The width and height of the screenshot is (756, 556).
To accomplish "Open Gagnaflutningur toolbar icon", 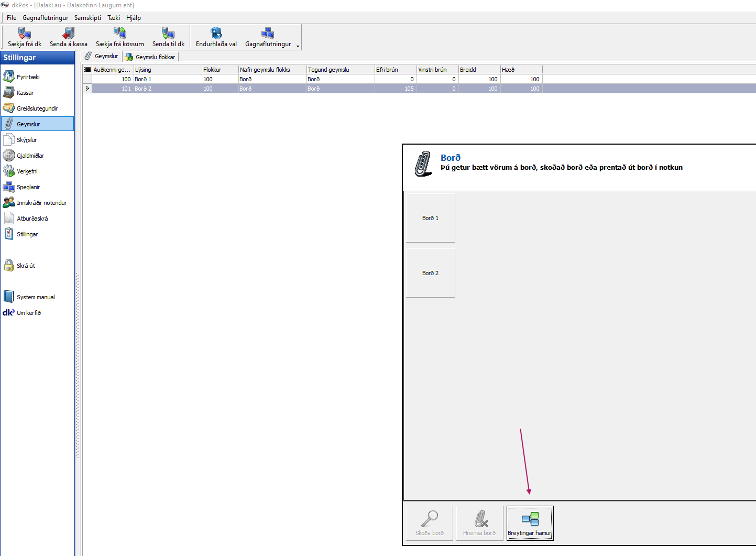I will tap(268, 34).
